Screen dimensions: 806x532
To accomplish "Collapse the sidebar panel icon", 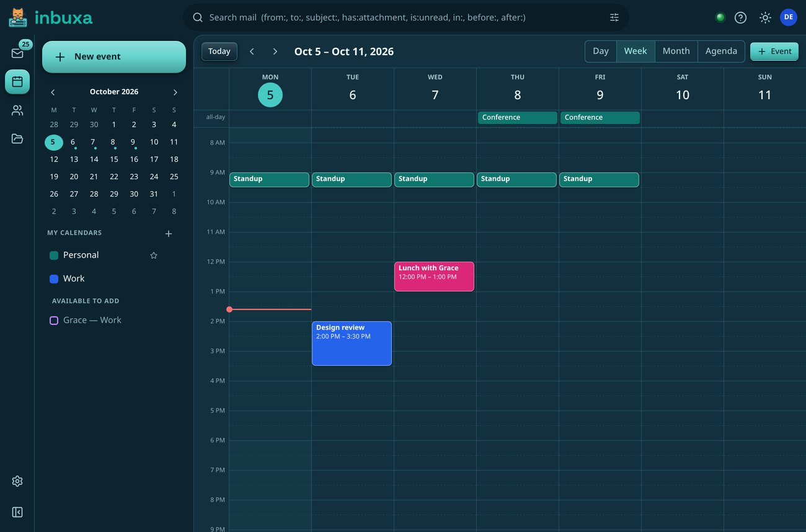I will click(x=17, y=512).
